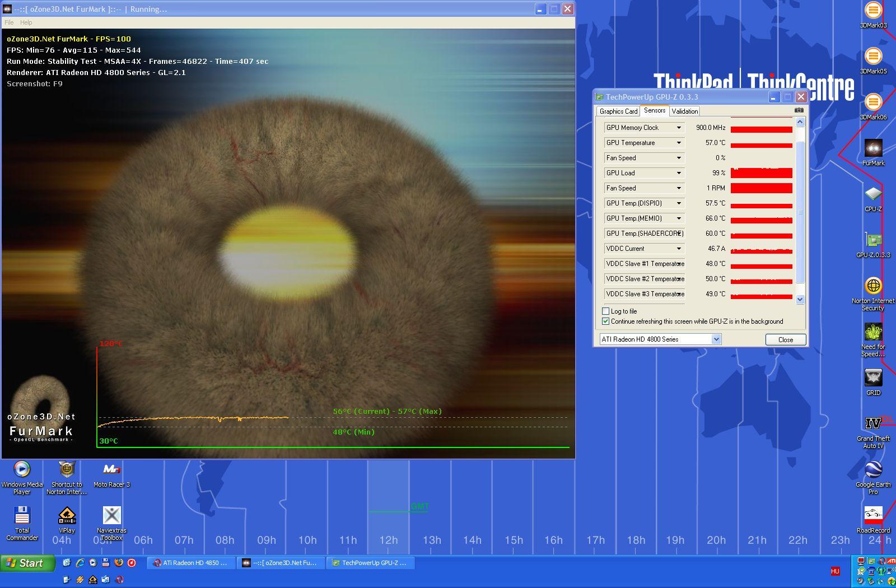
Task: Open the FurMark File menu
Action: coord(9,22)
